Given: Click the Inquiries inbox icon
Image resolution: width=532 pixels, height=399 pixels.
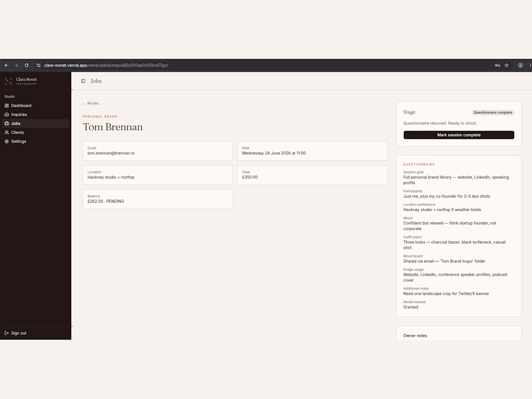Looking at the screenshot, I should click(x=6, y=115).
